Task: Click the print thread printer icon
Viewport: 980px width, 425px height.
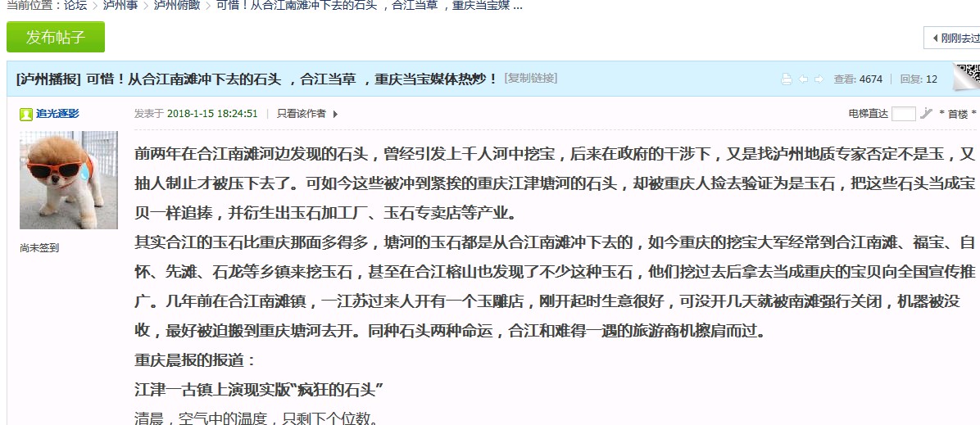Action: coord(787,79)
